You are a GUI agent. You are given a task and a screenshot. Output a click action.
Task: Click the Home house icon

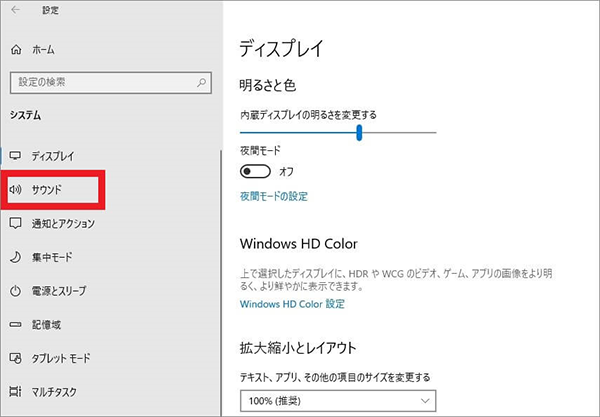tap(16, 49)
